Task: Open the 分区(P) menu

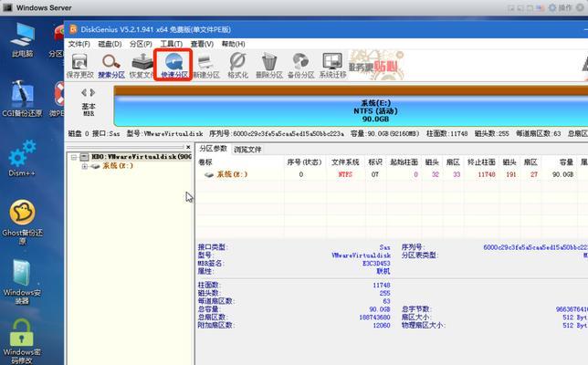Action: point(141,44)
